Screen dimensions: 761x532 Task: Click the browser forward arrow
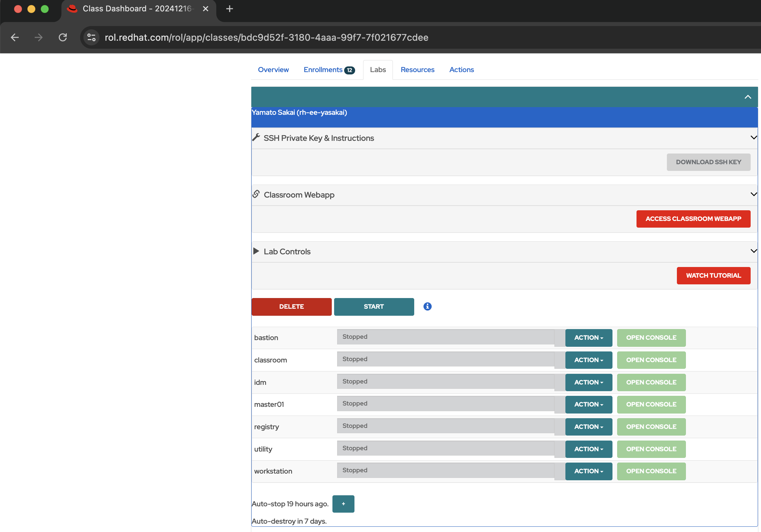click(39, 37)
